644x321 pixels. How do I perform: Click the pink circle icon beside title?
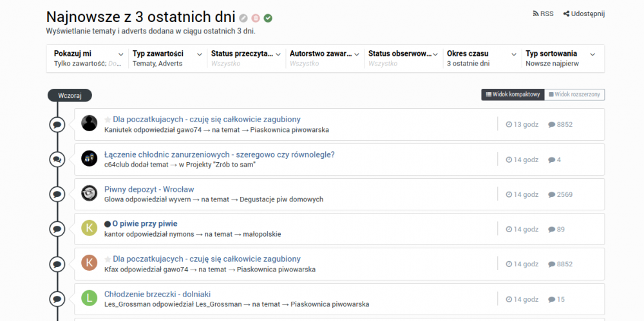[x=256, y=18]
